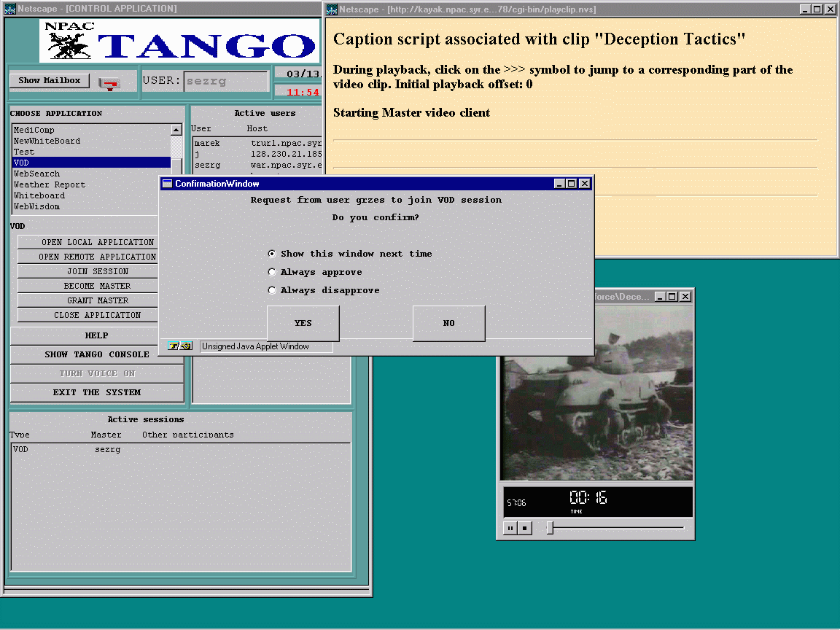Minimize the Netscape playclip window
Screen dimensions: 840x630
coord(805,9)
